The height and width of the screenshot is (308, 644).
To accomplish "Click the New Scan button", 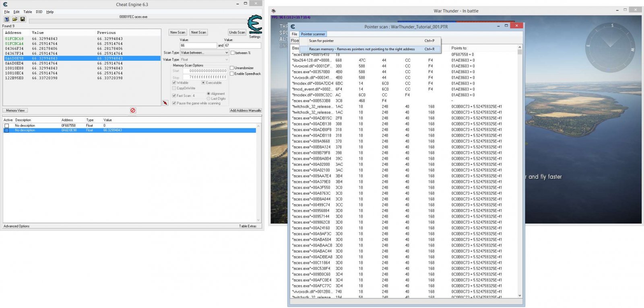I will pyautogui.click(x=178, y=32).
